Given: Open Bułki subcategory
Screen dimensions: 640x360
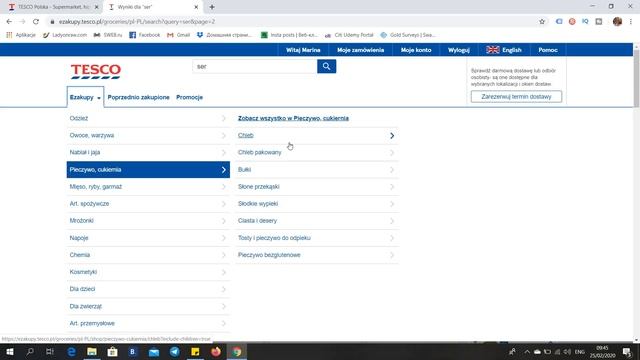Looking at the screenshot, I should coord(317,169).
